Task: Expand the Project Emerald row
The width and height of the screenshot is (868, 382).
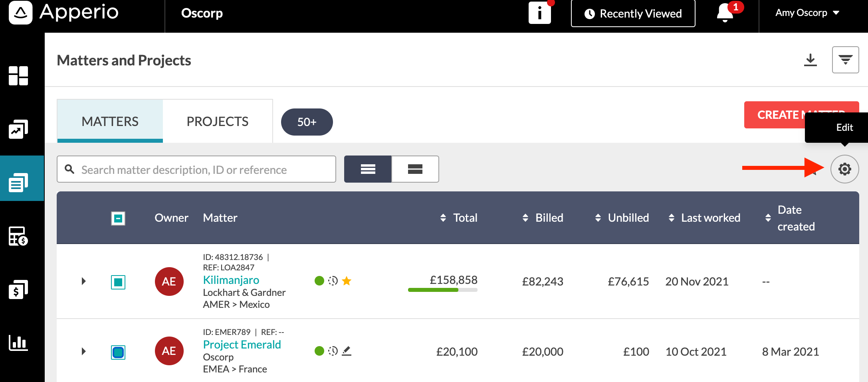Action: (83, 351)
